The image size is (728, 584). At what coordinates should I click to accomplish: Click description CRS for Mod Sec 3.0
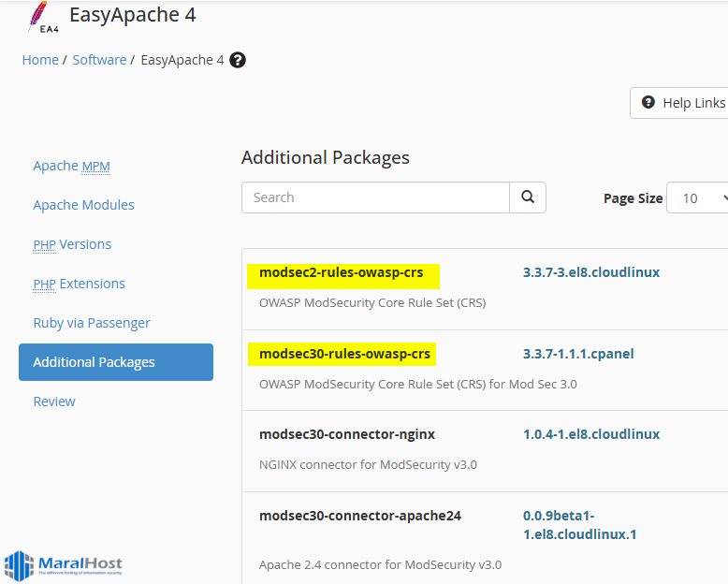pyautogui.click(x=418, y=385)
